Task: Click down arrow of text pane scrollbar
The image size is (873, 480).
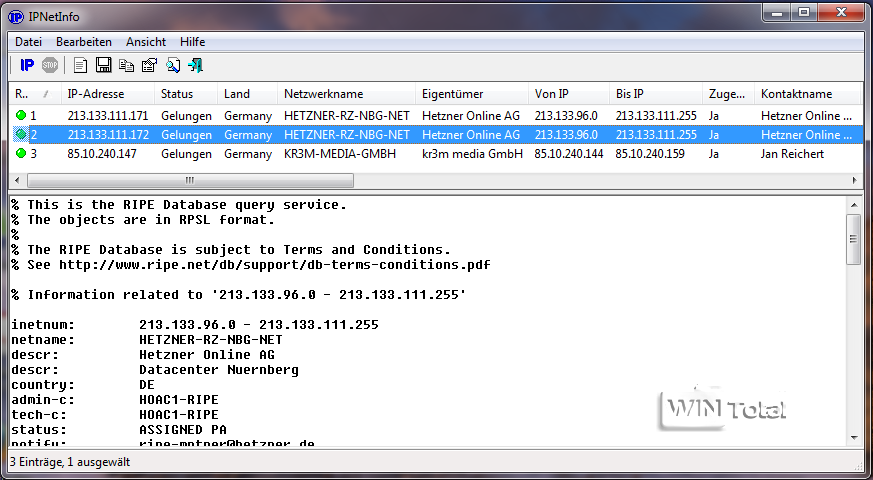Action: click(854, 438)
